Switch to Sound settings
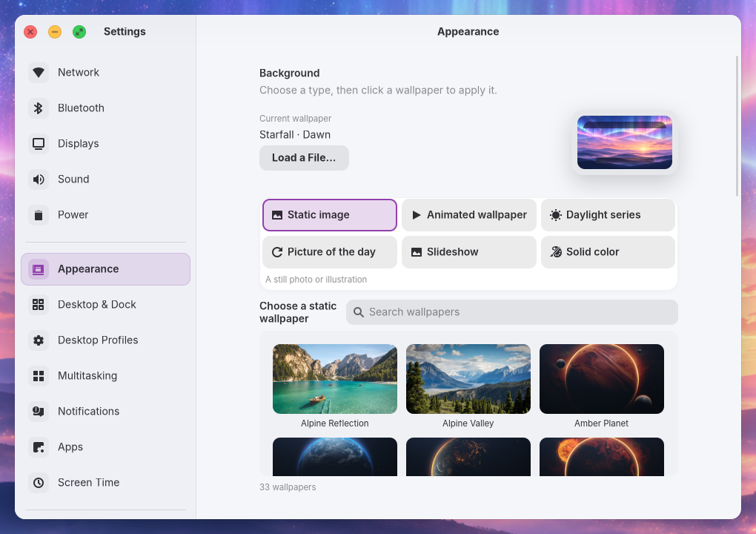The image size is (756, 534). coord(105,179)
